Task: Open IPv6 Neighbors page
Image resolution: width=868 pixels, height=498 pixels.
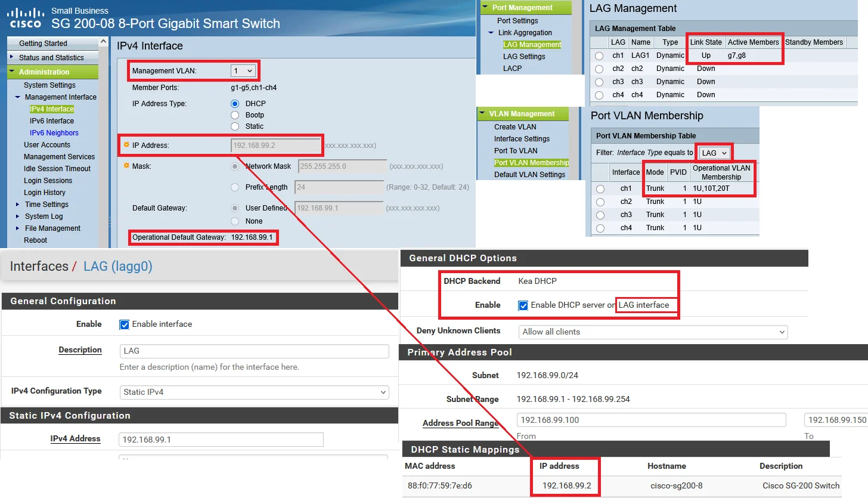Action: click(x=54, y=133)
